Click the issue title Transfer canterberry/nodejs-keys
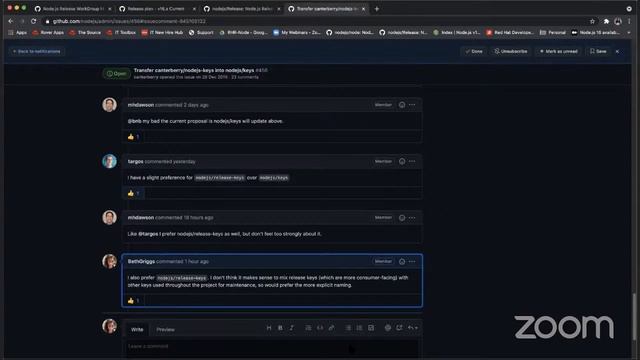The height and width of the screenshot is (360, 640). (194, 70)
